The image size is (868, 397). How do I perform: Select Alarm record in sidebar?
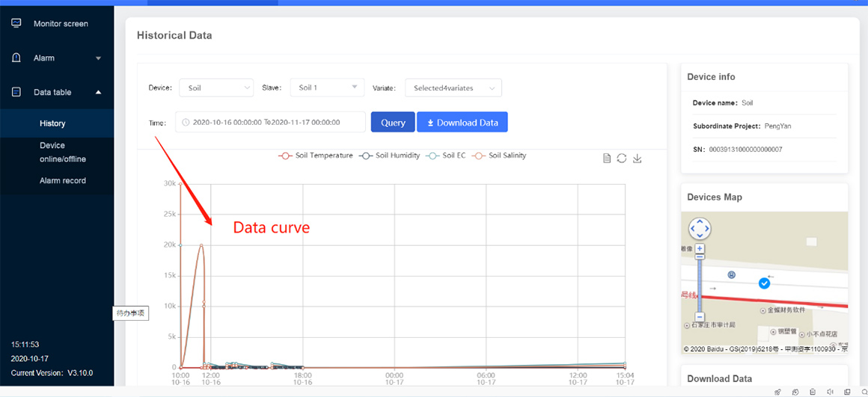click(x=63, y=181)
